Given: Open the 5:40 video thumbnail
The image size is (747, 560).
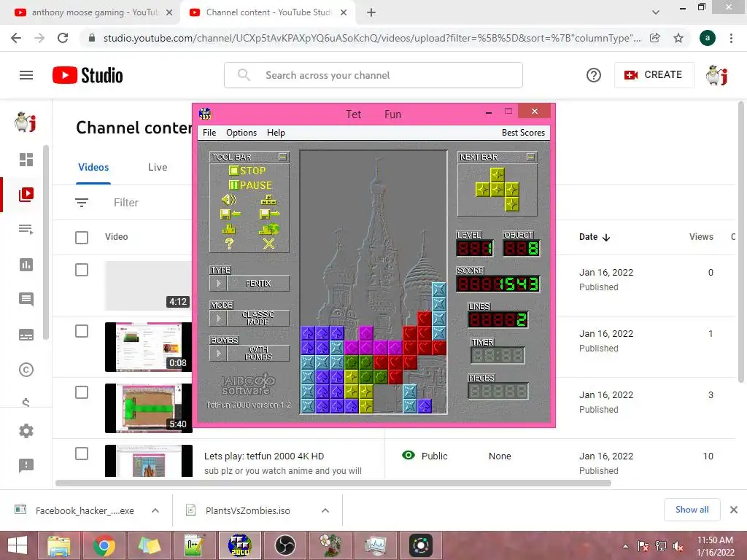Looking at the screenshot, I should pyautogui.click(x=149, y=408).
